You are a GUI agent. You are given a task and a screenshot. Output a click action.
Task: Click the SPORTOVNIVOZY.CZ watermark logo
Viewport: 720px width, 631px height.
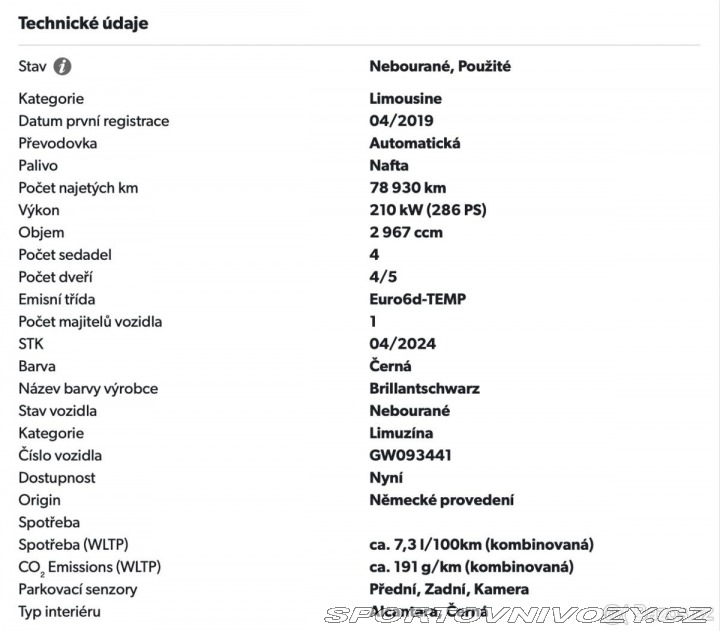[519, 615]
